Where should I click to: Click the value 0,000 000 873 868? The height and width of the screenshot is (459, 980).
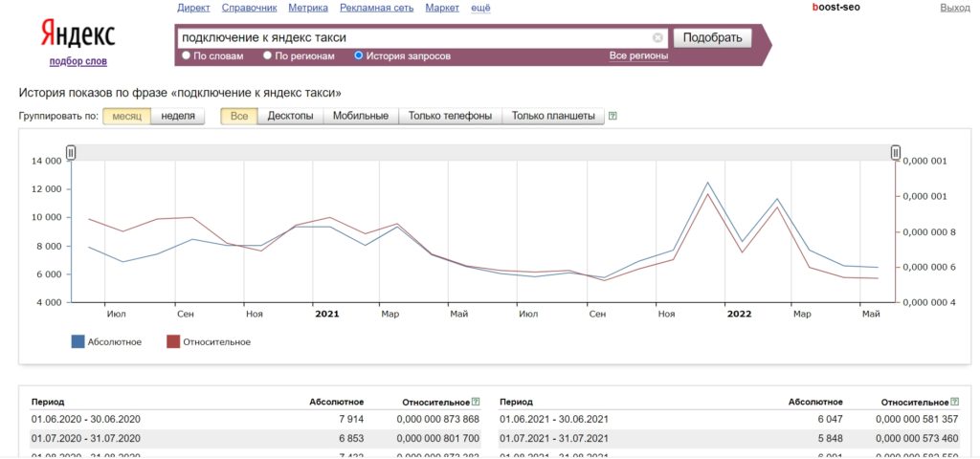tap(438, 420)
